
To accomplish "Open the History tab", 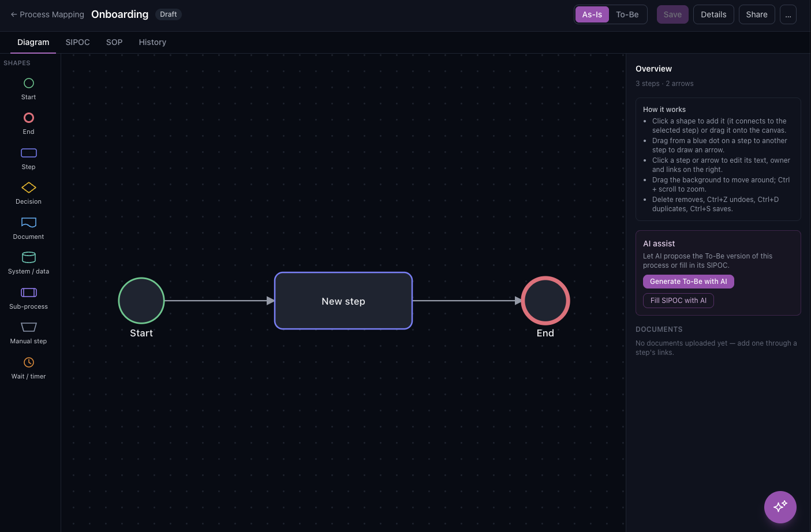I will click(152, 42).
